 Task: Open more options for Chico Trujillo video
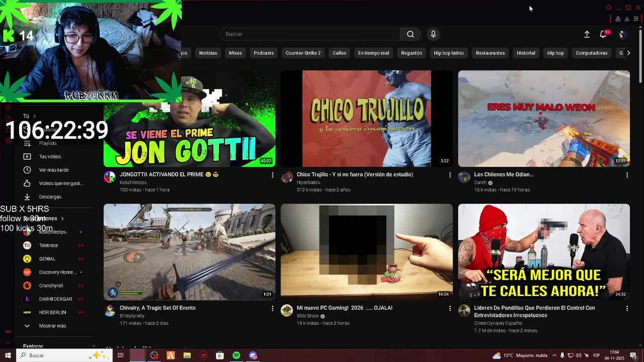[x=450, y=175]
